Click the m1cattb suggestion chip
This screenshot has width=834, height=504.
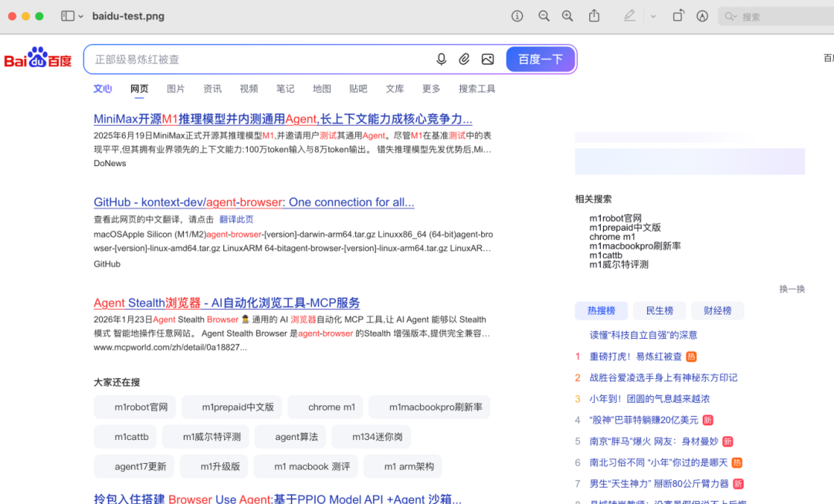(125, 437)
